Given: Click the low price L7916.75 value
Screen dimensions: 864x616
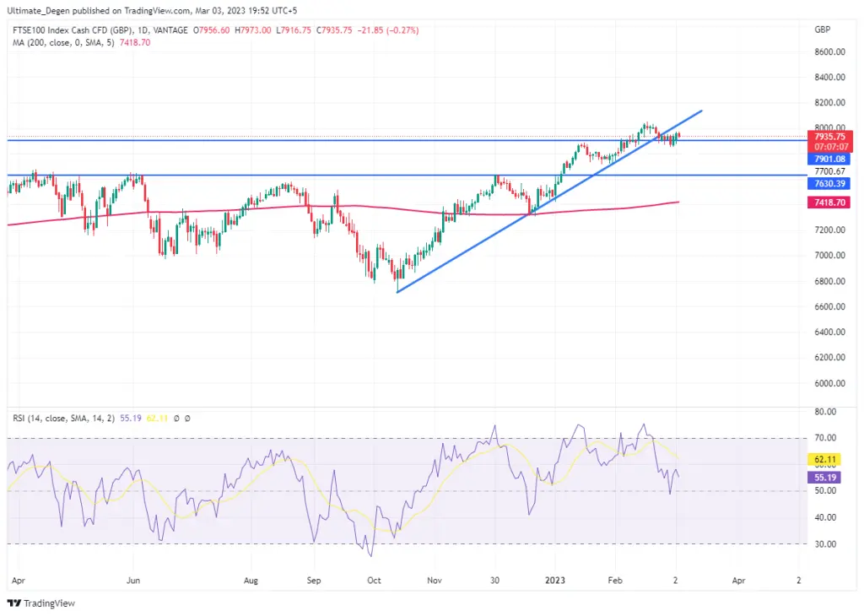Looking at the screenshot, I should (x=294, y=30).
